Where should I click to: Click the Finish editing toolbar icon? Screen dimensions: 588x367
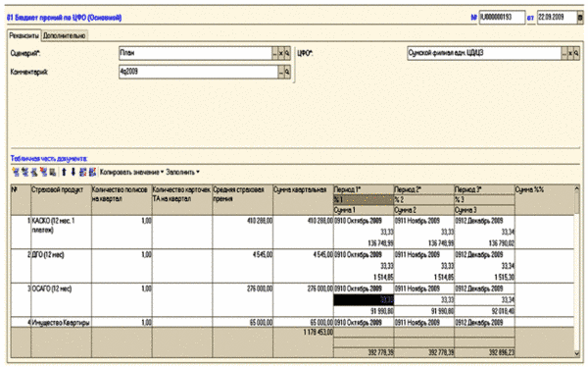click(x=53, y=172)
